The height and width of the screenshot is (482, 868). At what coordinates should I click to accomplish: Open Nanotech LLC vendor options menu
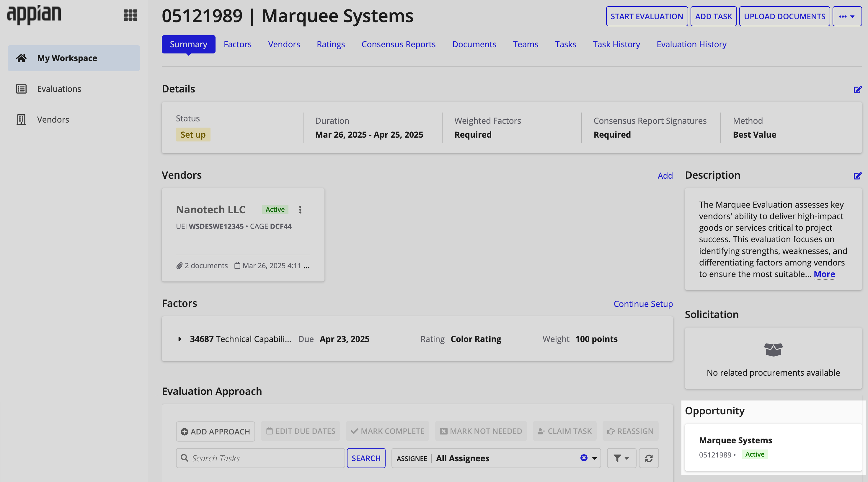click(x=300, y=210)
